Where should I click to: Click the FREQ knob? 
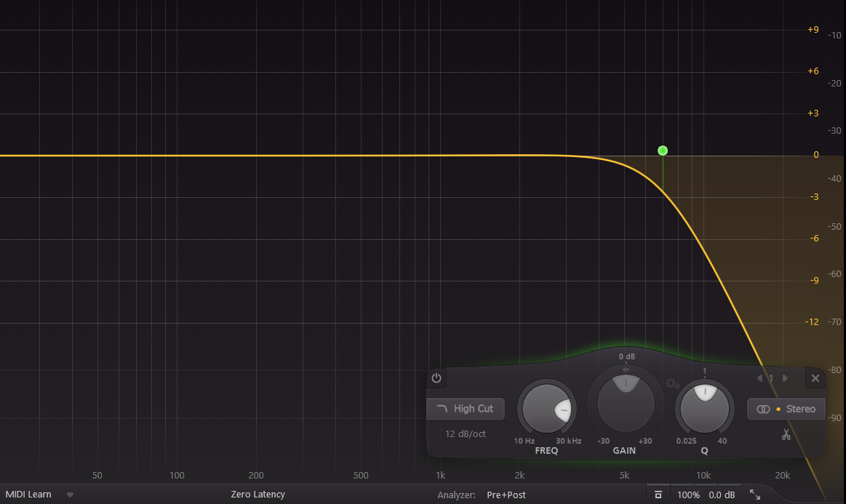[x=547, y=409]
